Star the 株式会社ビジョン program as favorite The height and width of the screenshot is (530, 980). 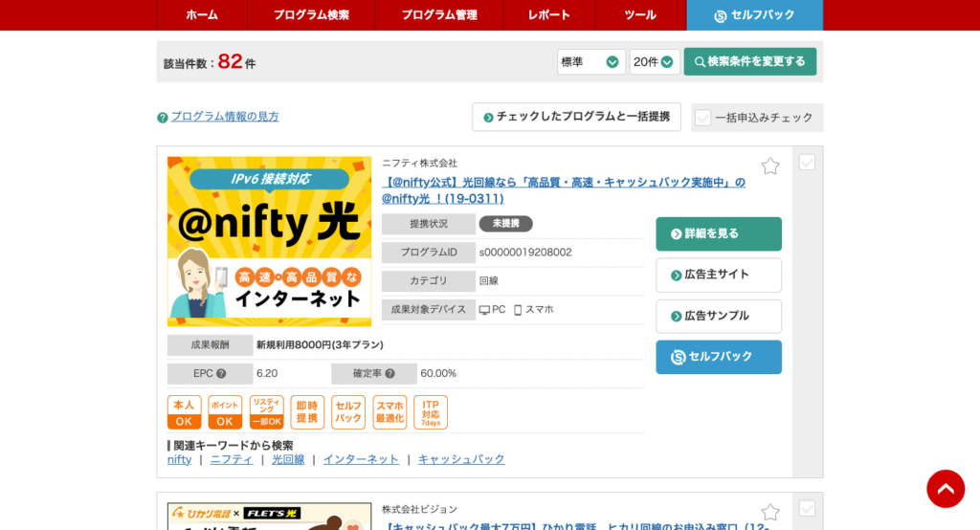770,513
